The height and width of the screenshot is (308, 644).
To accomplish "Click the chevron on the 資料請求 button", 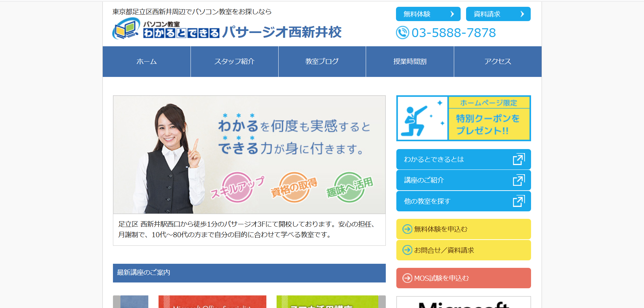I will click(522, 14).
